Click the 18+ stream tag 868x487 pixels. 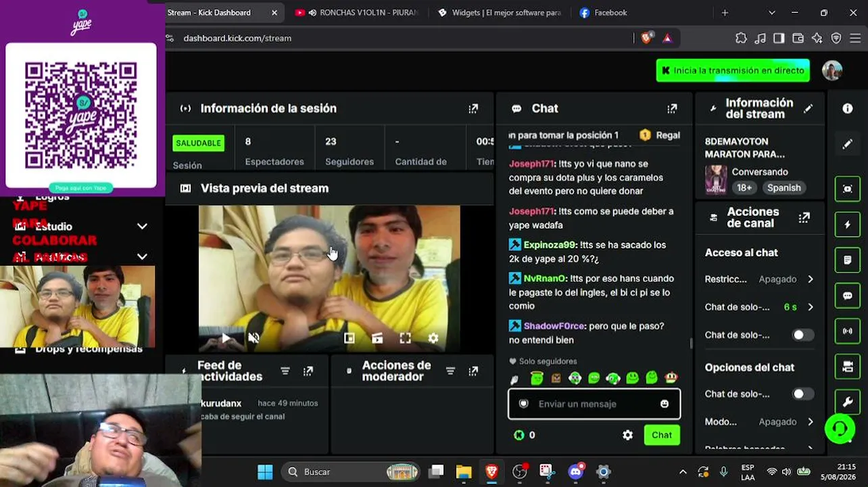click(744, 188)
